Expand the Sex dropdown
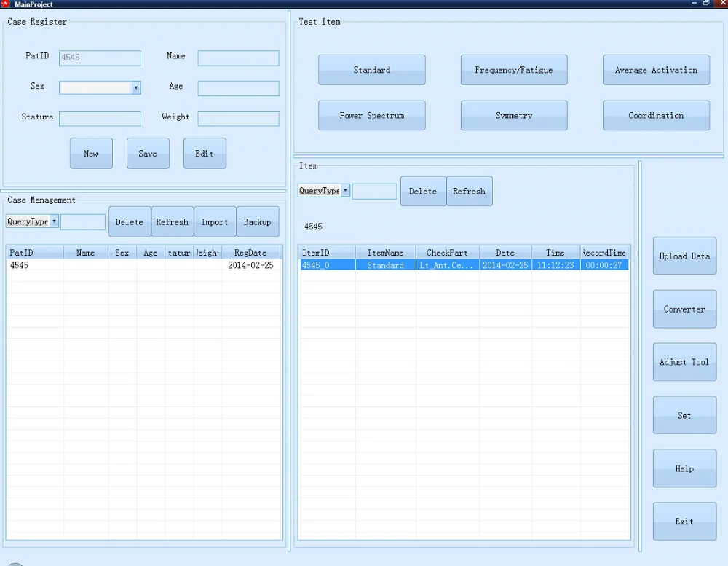The height and width of the screenshot is (566, 728). pyautogui.click(x=135, y=87)
